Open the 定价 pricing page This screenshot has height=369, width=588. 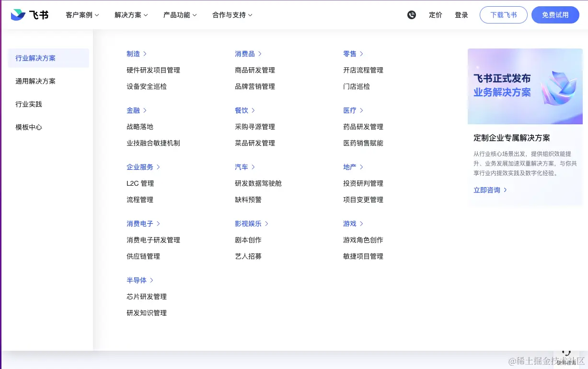pos(436,15)
